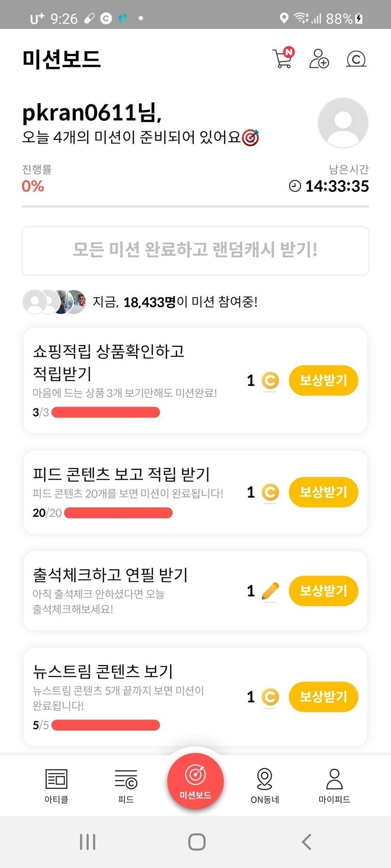Claim reward for 피드 콘텐츠 보고 적립 mission
This screenshot has width=391, height=868.
click(323, 492)
